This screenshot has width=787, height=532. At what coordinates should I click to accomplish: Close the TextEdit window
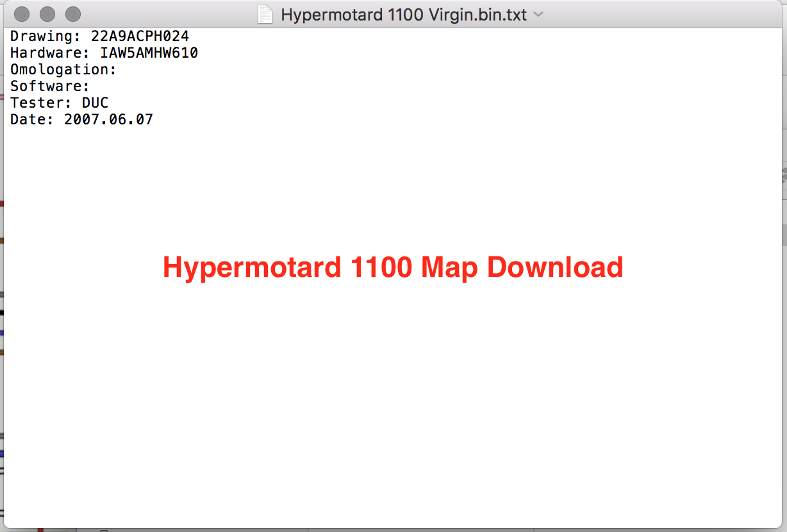click(21, 13)
